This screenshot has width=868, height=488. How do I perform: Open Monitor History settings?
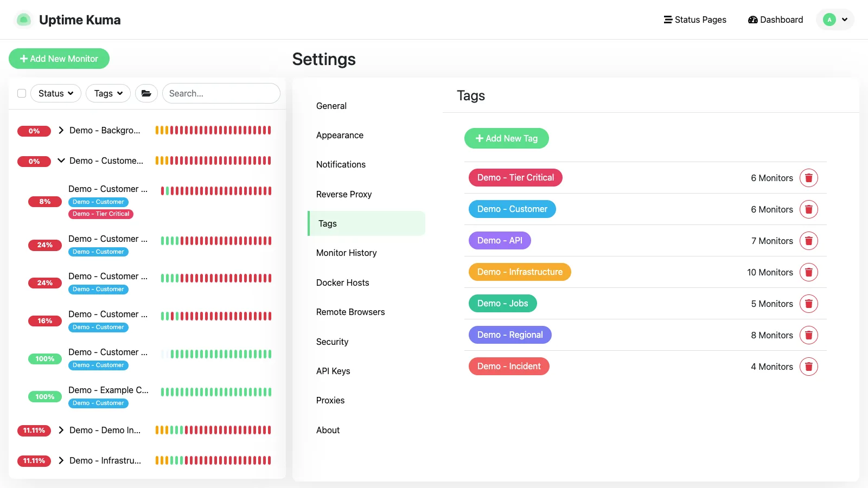tap(366, 253)
